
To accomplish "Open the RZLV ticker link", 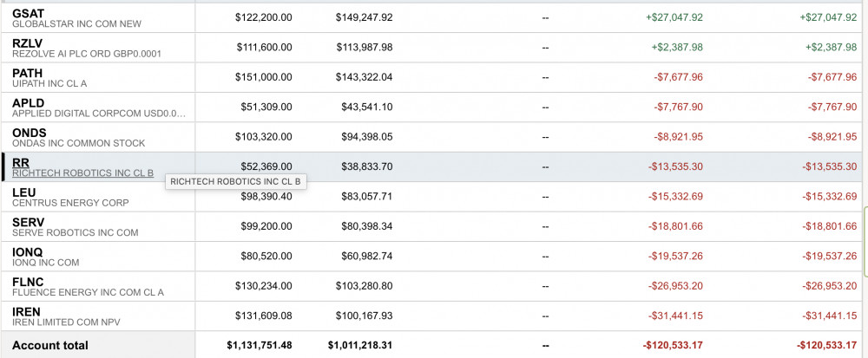I will click(x=27, y=43).
